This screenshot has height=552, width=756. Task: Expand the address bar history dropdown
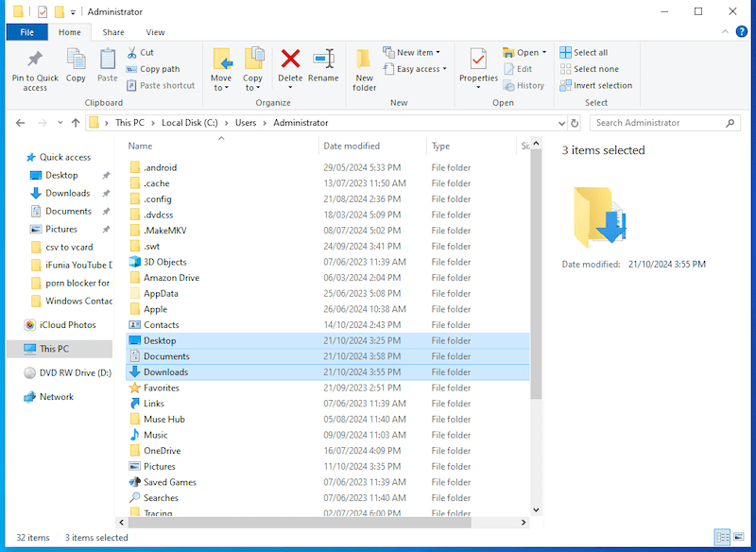(560, 123)
